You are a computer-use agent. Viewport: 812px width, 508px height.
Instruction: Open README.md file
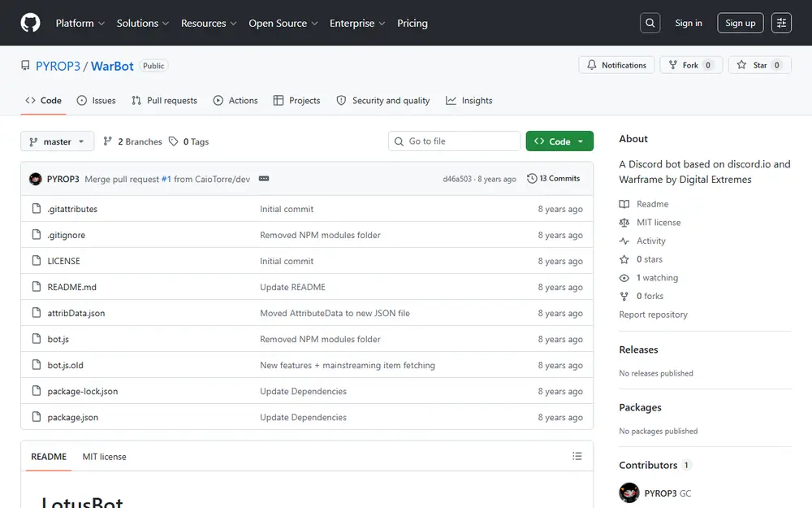(x=72, y=287)
